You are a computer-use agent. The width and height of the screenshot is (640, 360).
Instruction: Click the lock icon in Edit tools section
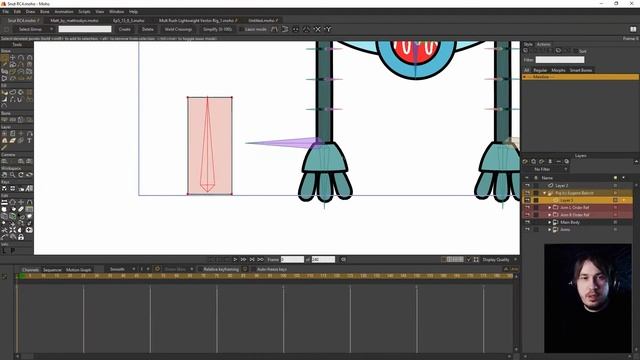tap(21, 237)
